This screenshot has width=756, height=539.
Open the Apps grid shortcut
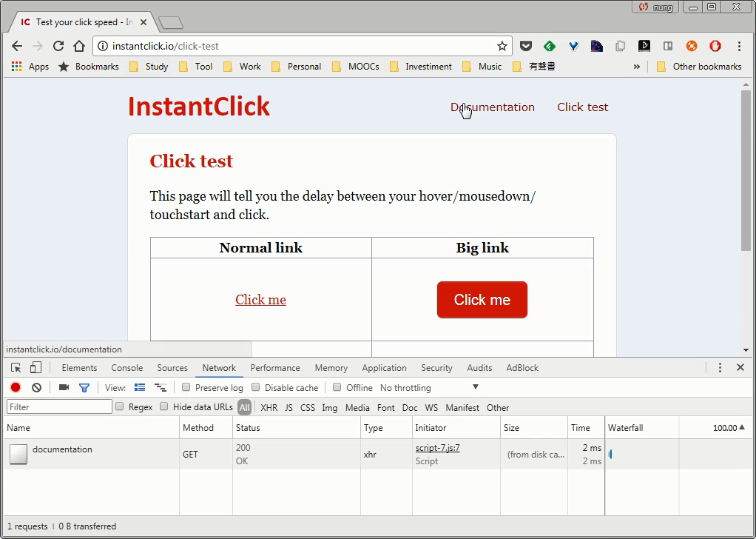point(30,67)
